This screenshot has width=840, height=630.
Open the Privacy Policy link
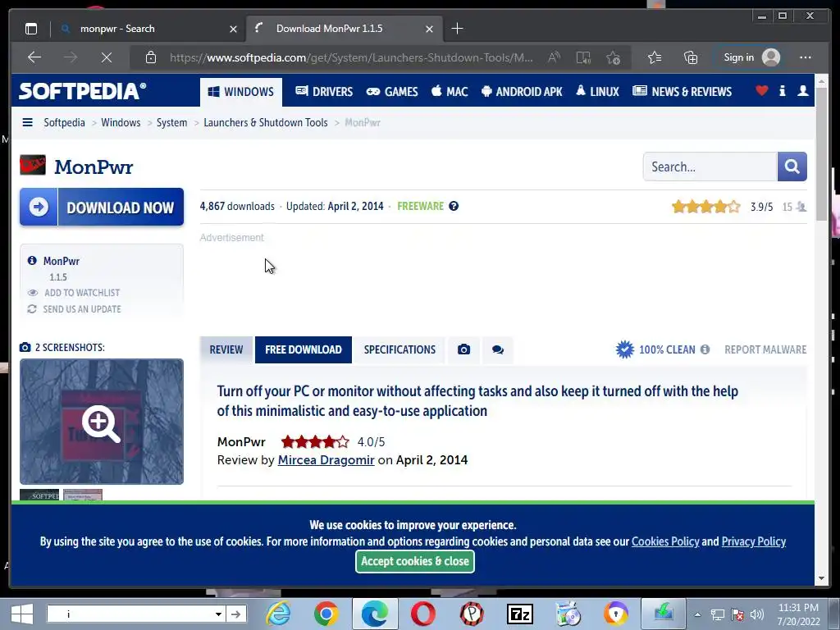pos(753,541)
